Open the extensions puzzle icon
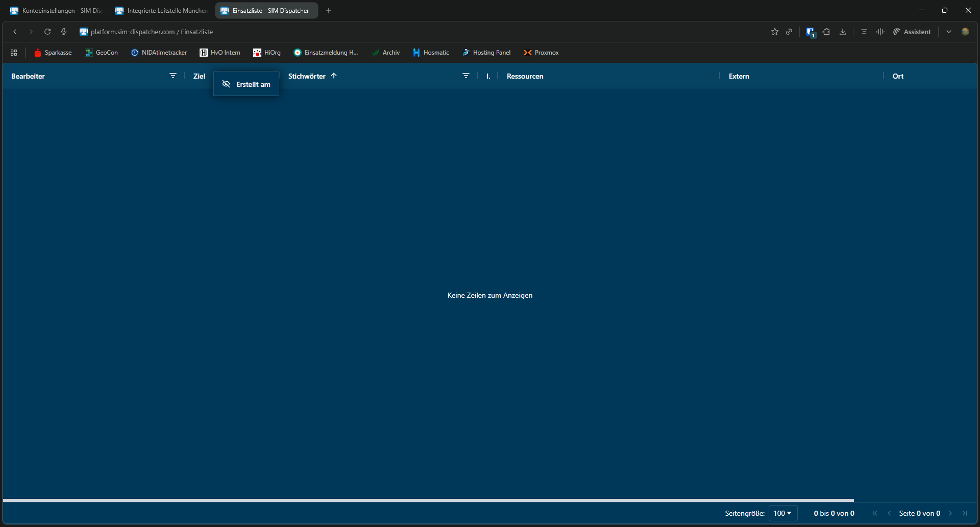 (x=826, y=32)
